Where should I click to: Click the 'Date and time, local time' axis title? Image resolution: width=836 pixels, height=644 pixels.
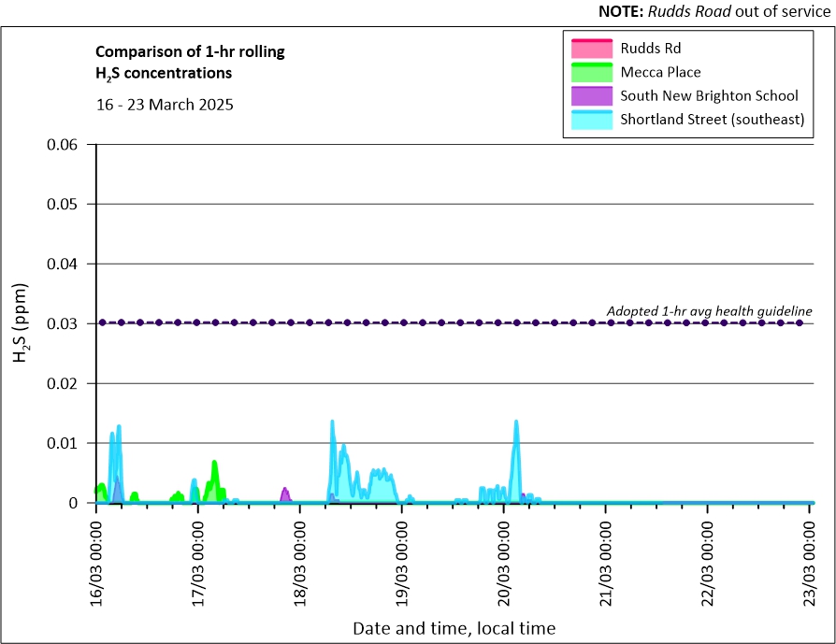(x=454, y=628)
